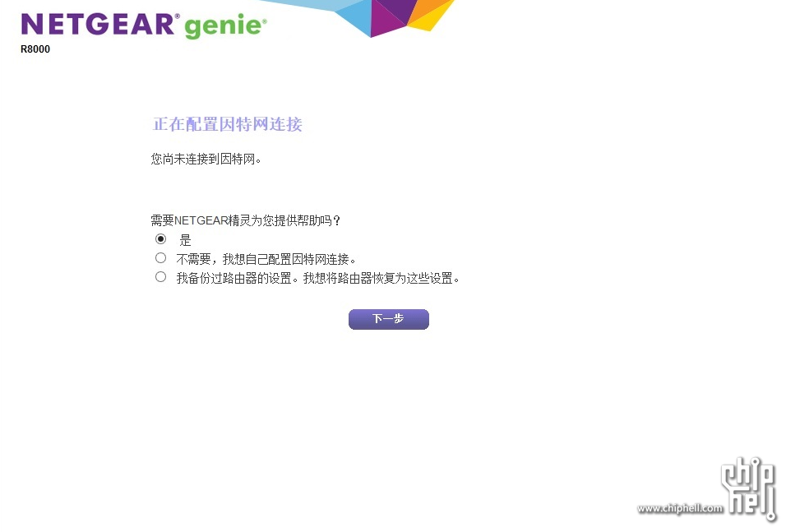Click the text "您尚未连接到因特网。"

pos(206,159)
